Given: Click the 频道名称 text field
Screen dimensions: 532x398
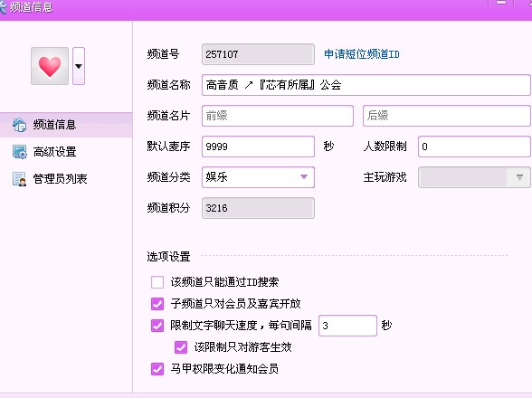Looking at the screenshot, I should (x=366, y=85).
